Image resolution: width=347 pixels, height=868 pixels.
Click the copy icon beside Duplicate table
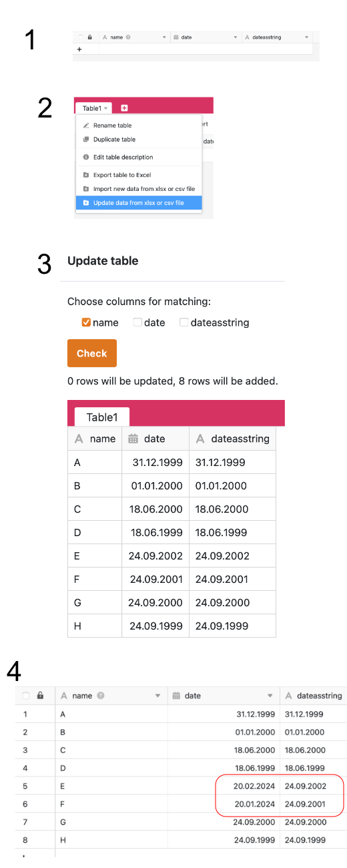coord(85,140)
